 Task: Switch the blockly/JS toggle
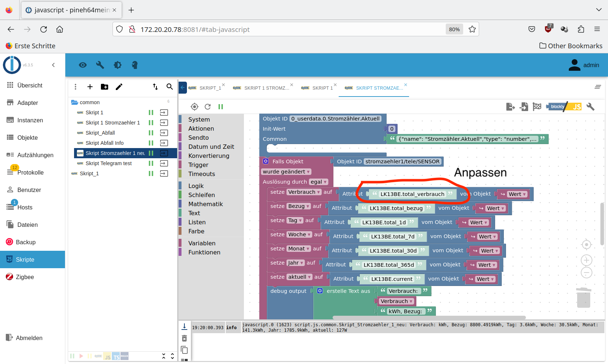[564, 107]
